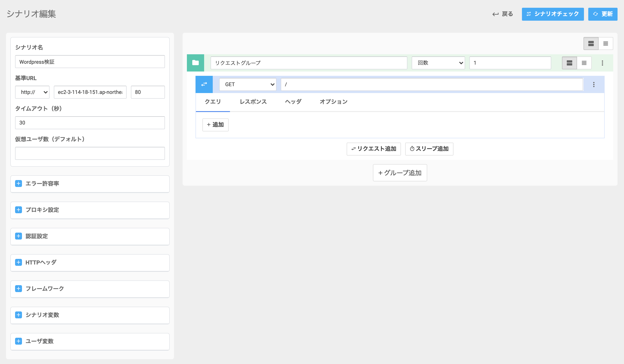Open the GET request three-dot menu
The height and width of the screenshot is (364, 624).
point(594,84)
